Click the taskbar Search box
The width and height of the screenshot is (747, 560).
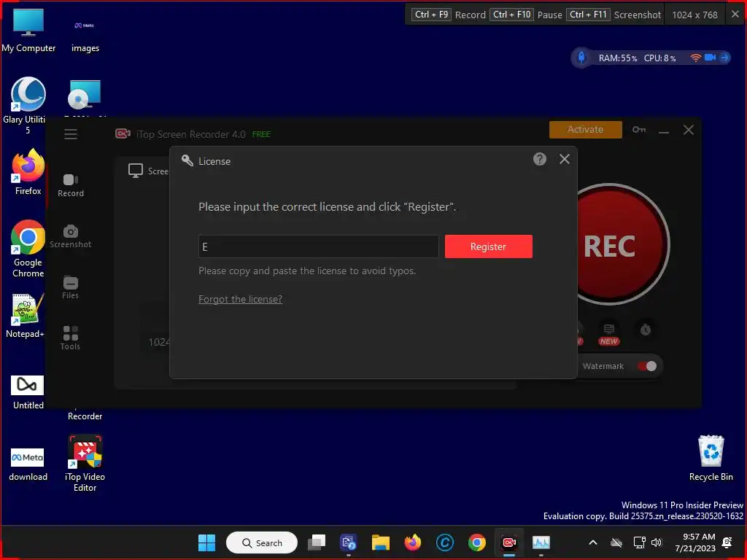tap(262, 542)
